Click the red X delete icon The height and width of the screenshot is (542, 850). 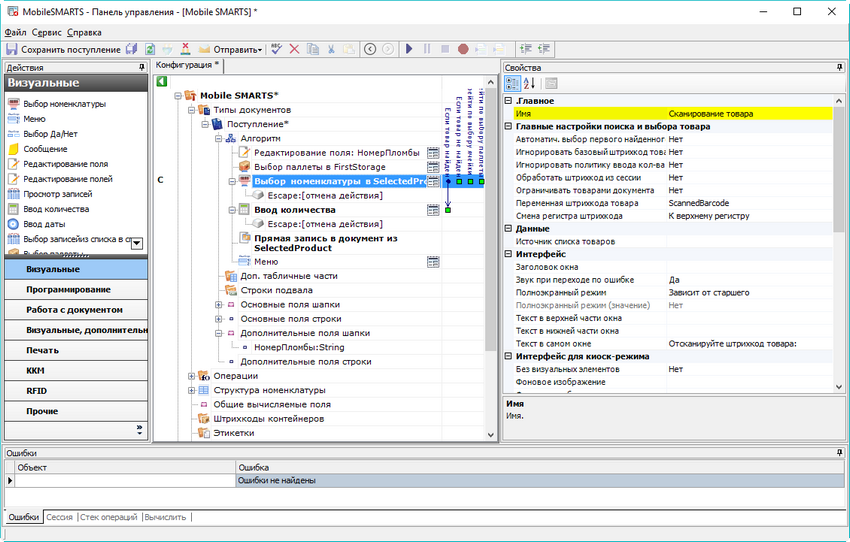[294, 49]
